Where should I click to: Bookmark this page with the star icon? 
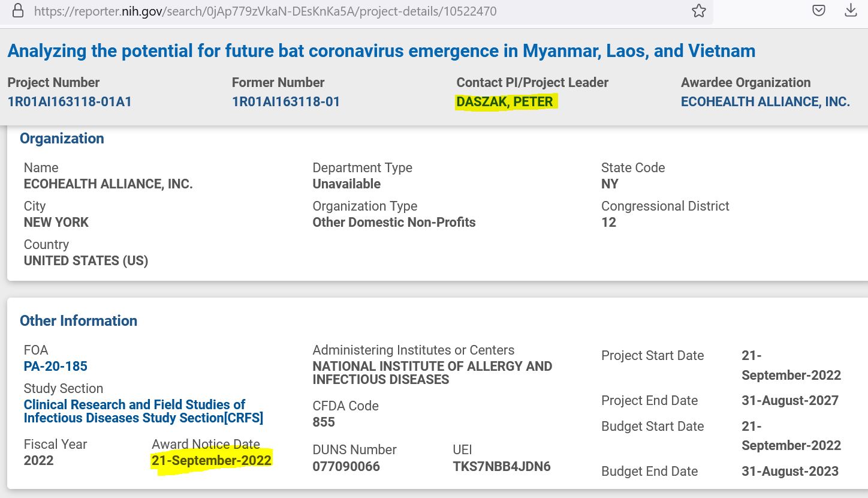coord(699,11)
